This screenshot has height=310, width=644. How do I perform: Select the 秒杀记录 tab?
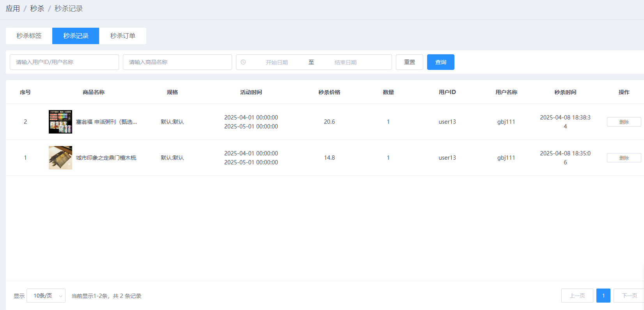click(76, 36)
